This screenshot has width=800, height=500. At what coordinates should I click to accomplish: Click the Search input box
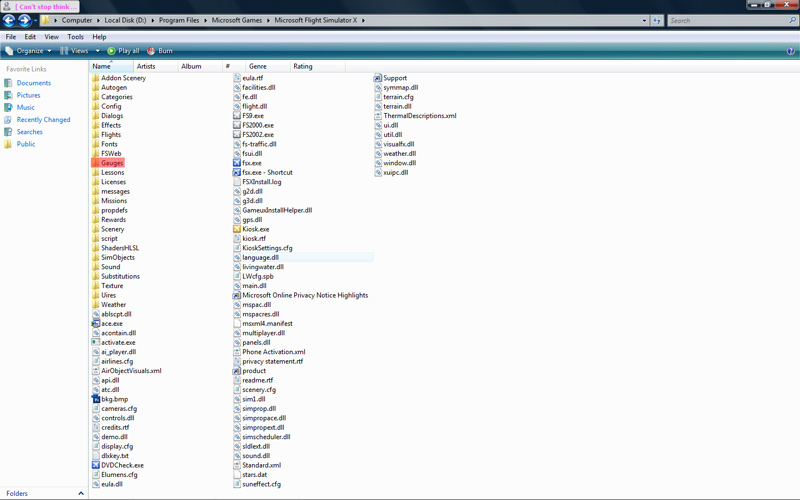coord(725,20)
